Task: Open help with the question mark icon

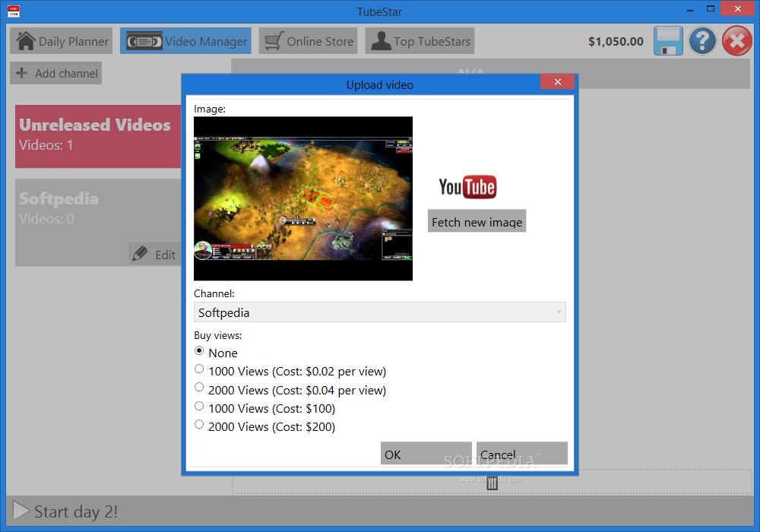Action: click(x=702, y=41)
